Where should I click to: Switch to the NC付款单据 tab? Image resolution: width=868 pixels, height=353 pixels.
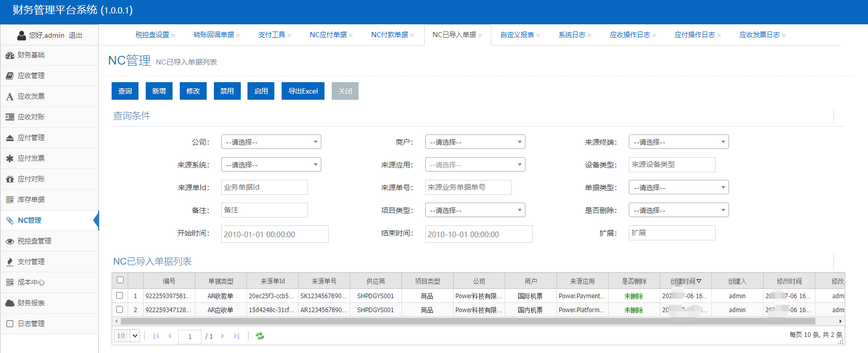(x=389, y=35)
